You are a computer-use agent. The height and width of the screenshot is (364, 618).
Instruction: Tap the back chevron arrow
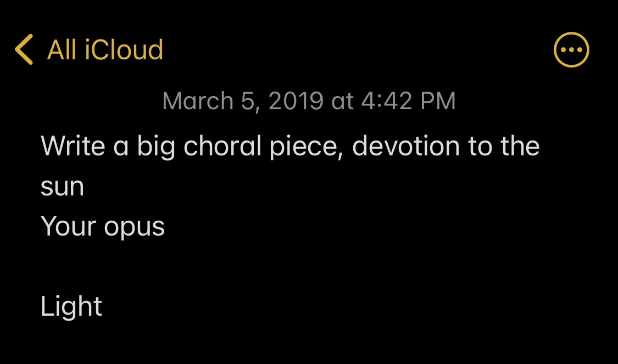coord(24,49)
